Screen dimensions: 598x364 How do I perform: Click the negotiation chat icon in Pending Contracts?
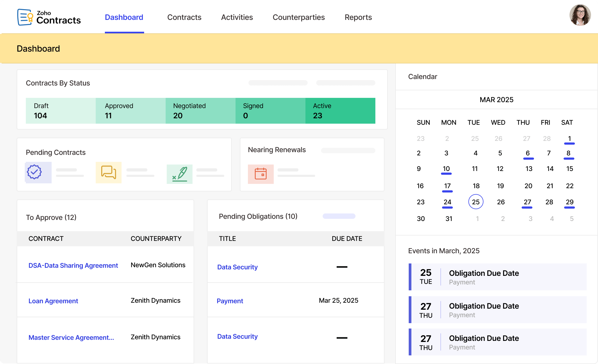pos(108,172)
